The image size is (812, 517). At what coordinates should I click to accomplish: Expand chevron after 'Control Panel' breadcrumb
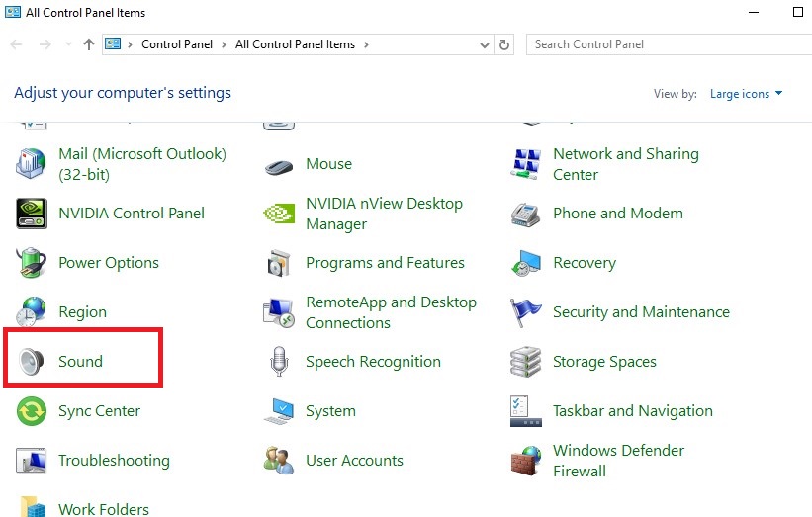coord(224,45)
